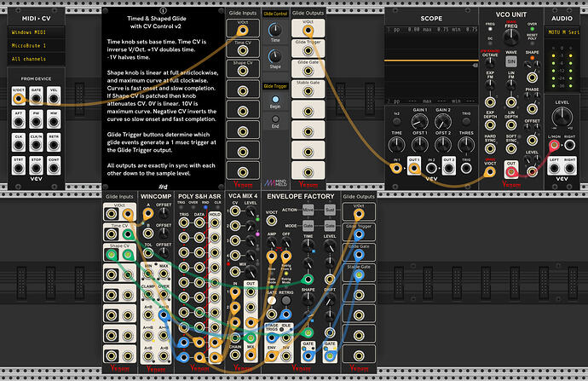Toggle the TRIG button on Scope
Image resolution: width=588 pixels, height=381 pixels.
point(466,121)
